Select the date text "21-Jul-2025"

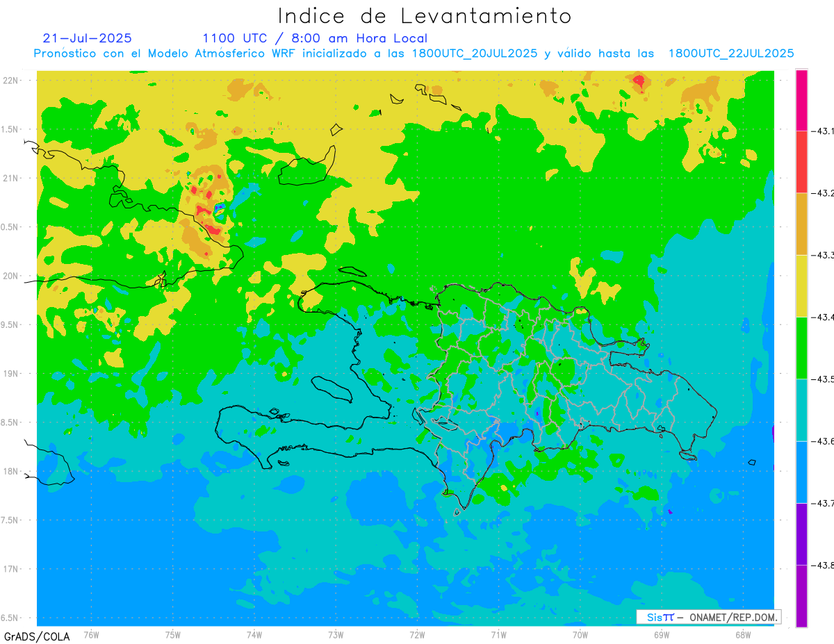pyautogui.click(x=87, y=38)
